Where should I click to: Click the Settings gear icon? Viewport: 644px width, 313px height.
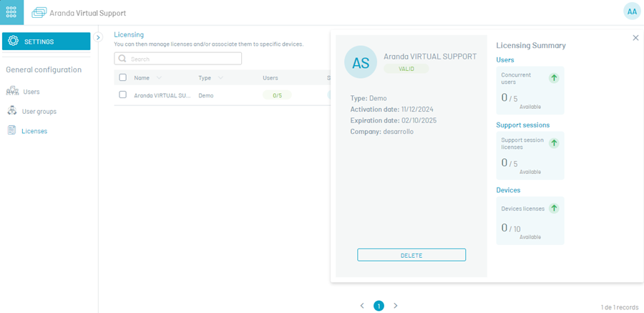tap(13, 41)
